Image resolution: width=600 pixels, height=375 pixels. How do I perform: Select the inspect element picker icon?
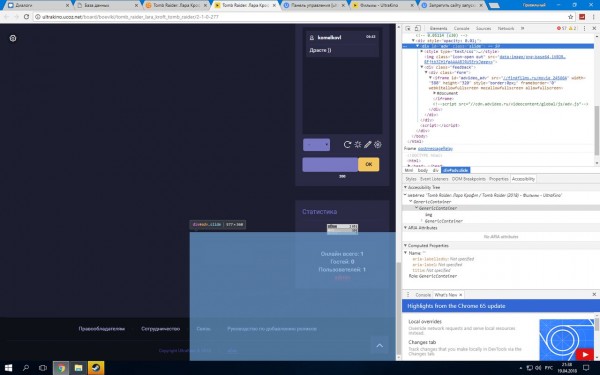pos(408,28)
